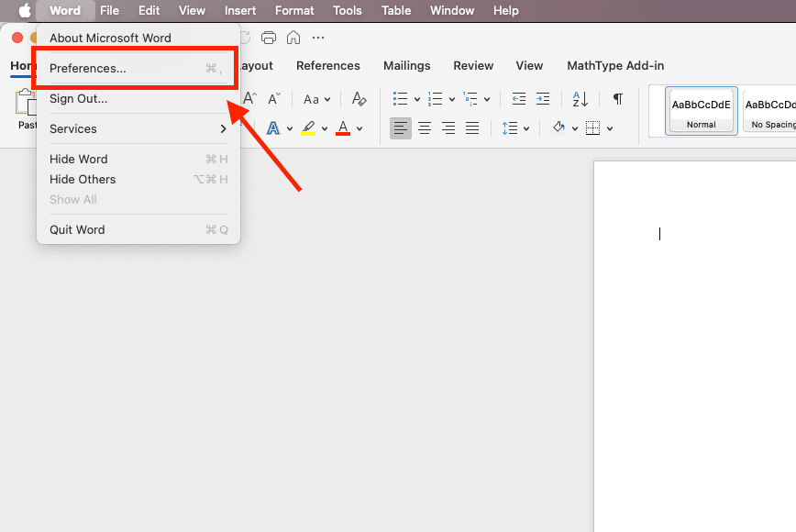Screen dimensions: 796x532
Task: Open the Table menu
Action: click(396, 10)
